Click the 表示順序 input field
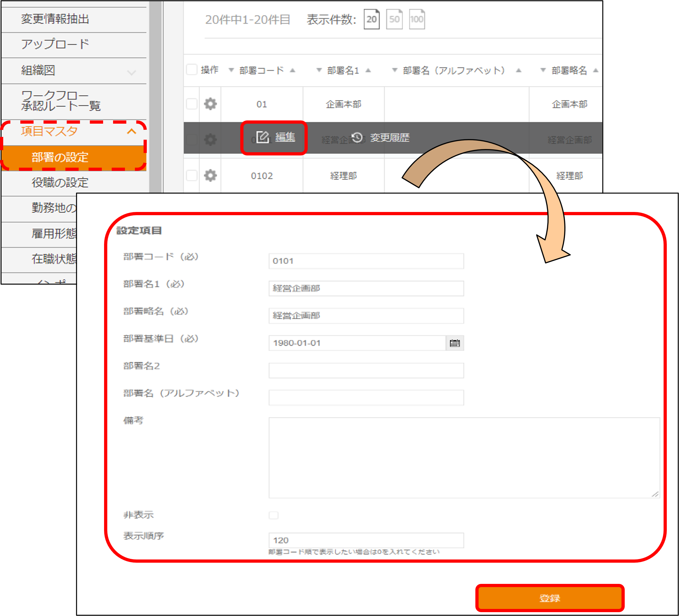Screen dimensions: 679x616 tap(366, 540)
